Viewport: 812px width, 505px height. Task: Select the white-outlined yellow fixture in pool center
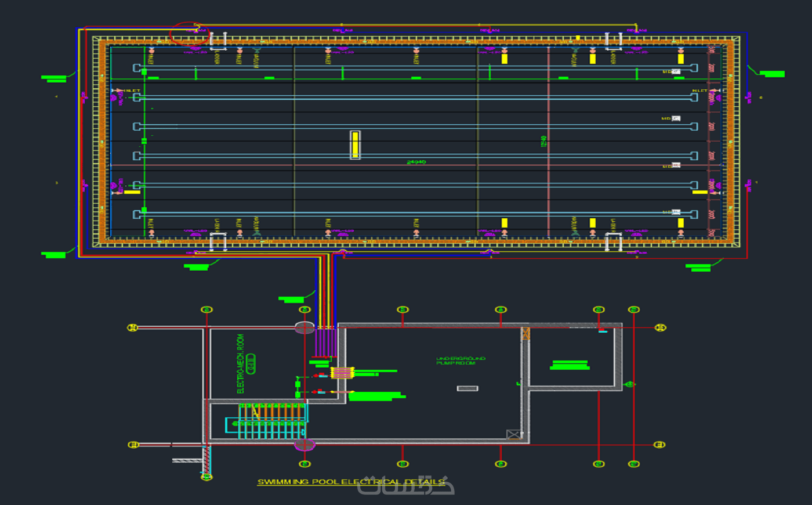tap(355, 145)
